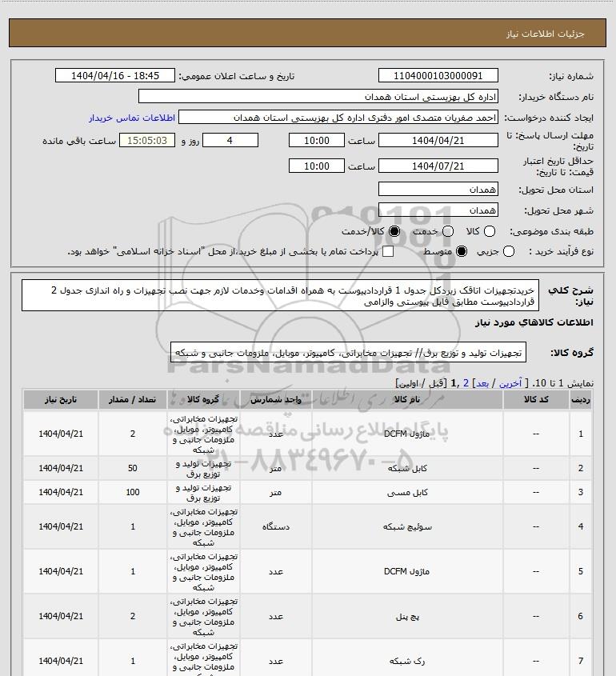This screenshot has width=616, height=676.
Task: Toggle the اسناد خزانه اسلامی payment checkbox
Action: tap(388, 251)
